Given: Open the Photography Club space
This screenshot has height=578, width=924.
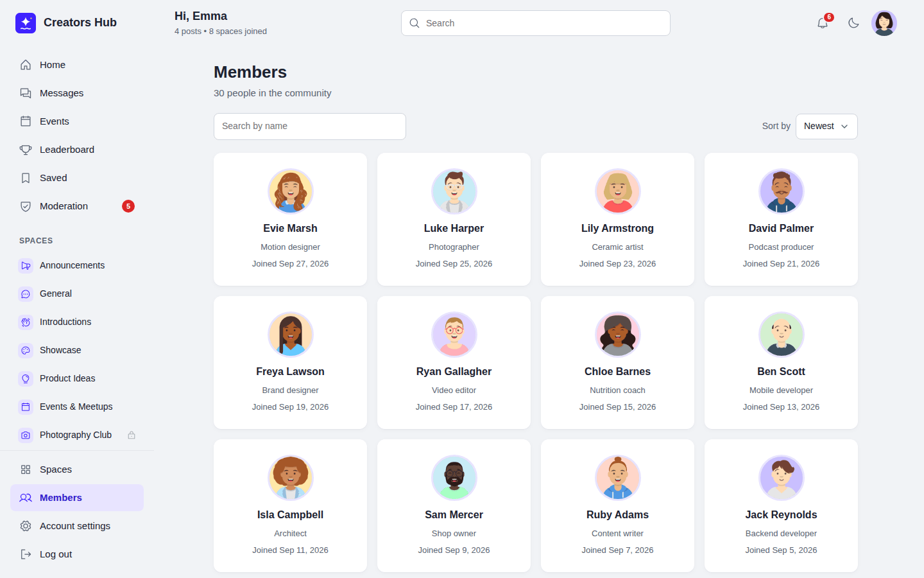Looking at the screenshot, I should 77,435.
